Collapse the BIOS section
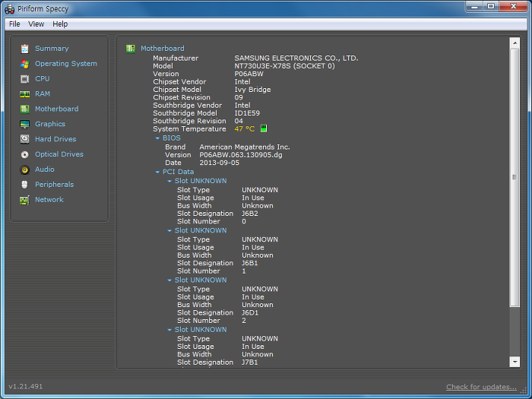 click(157, 138)
